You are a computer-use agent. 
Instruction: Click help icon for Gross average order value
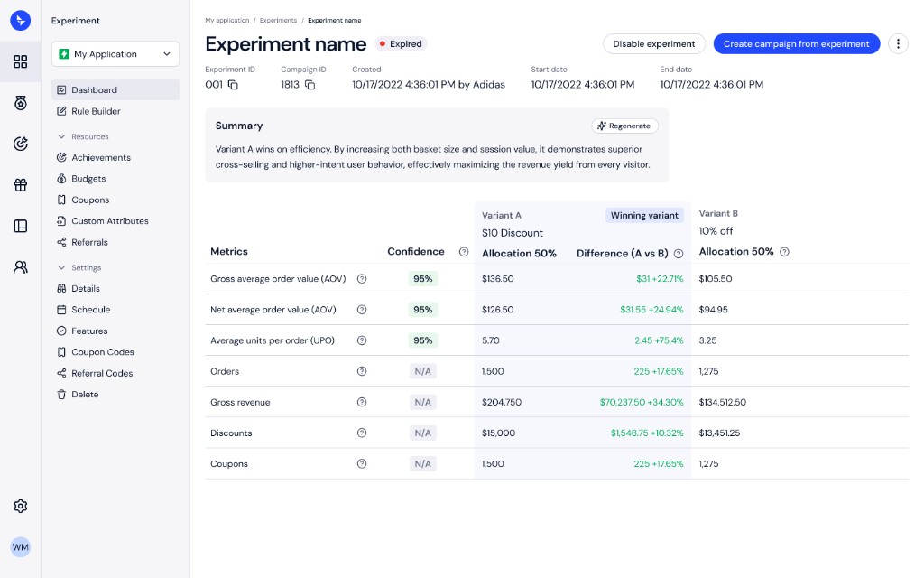click(x=362, y=279)
